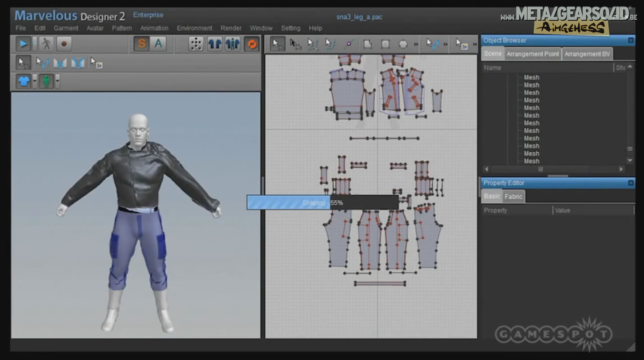Open the Window menu
Screen dimensions: 644x360
(261, 28)
